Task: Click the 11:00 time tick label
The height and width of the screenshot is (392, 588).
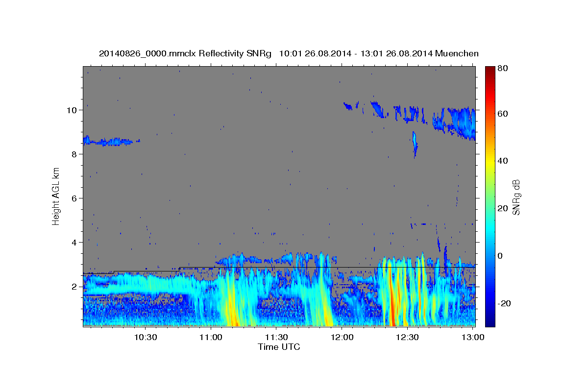Action: pos(212,337)
